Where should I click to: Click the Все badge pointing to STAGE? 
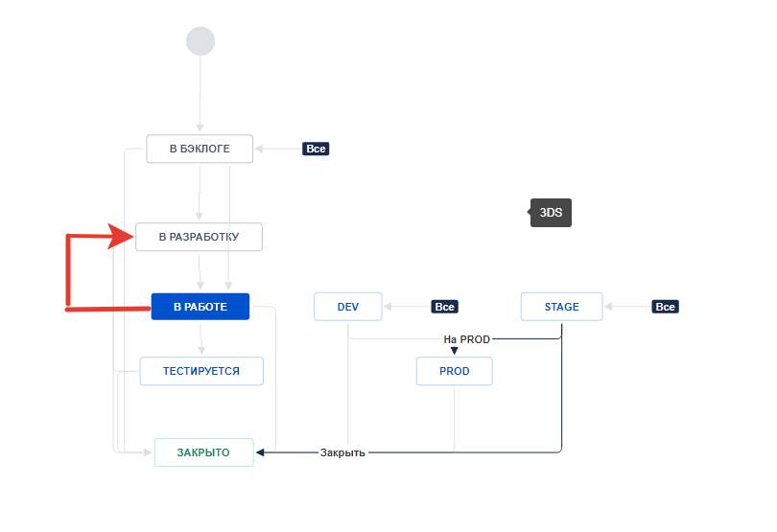(x=665, y=307)
